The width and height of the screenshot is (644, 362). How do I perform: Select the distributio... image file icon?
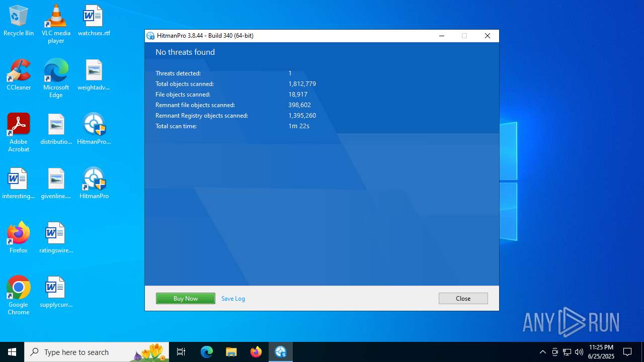pos(56,129)
